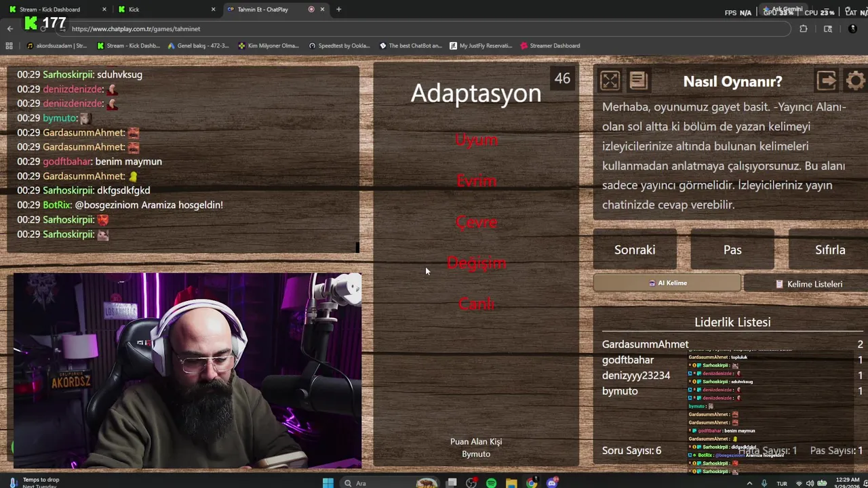Open Genel bakış bookmark
The width and height of the screenshot is (868, 488).
tap(198, 46)
